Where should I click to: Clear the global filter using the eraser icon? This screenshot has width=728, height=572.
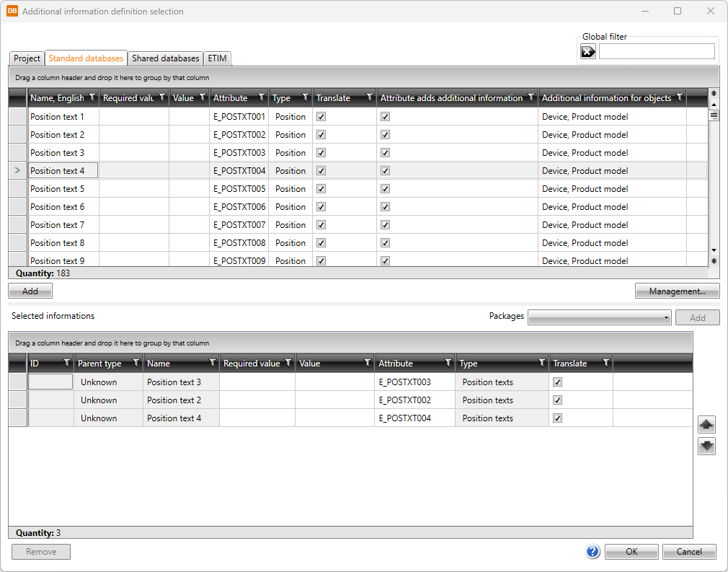(x=588, y=51)
